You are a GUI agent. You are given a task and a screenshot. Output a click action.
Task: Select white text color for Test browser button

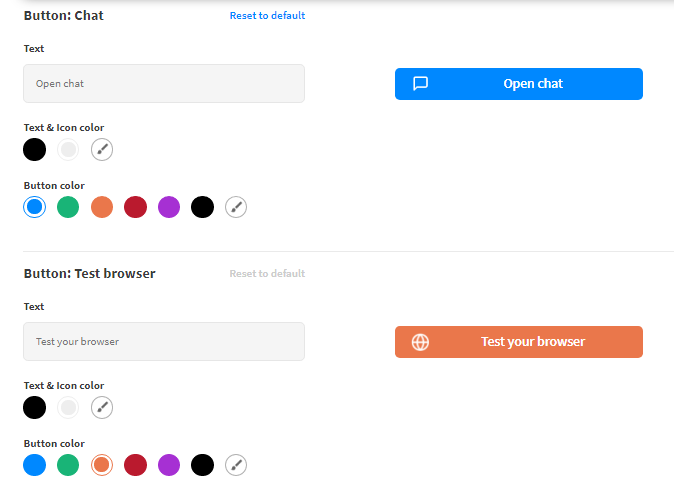68,408
